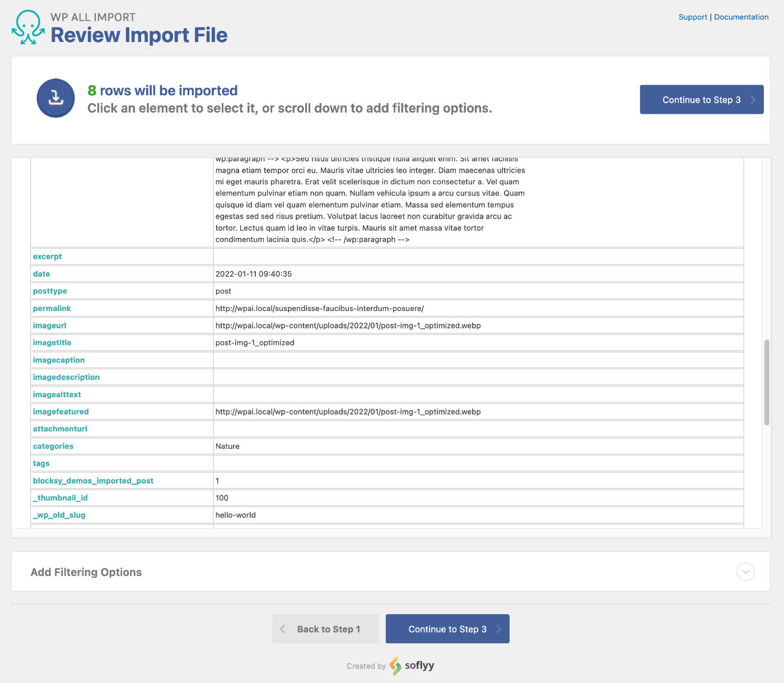
Task: Select the imagecaption element name
Action: tap(59, 360)
